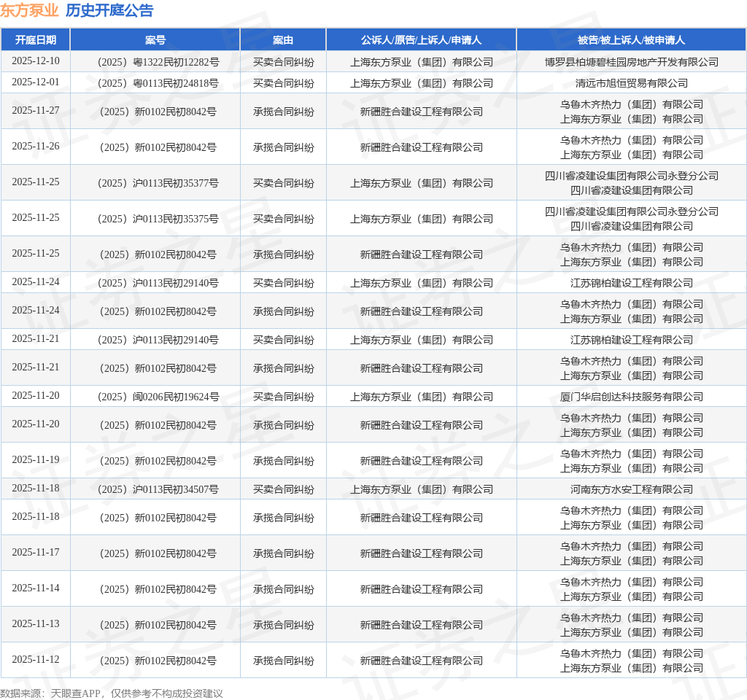Screen dimensions: 747x700
Task: Click date cell 2025-12-10
Action: coord(36,61)
